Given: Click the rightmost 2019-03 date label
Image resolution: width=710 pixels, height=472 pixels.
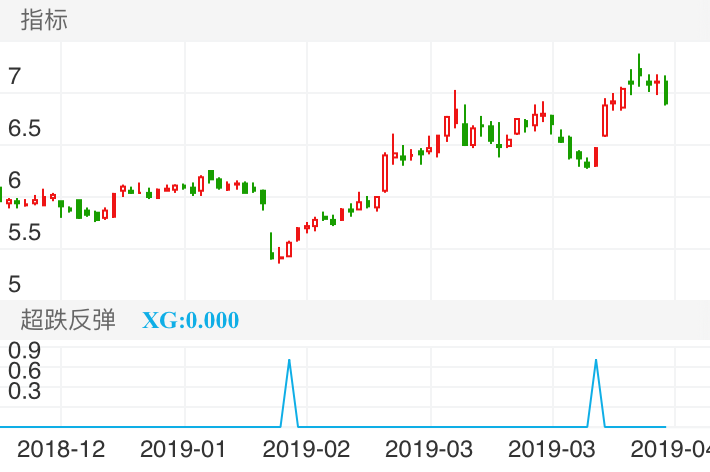Looking at the screenshot, I should pos(552,448).
